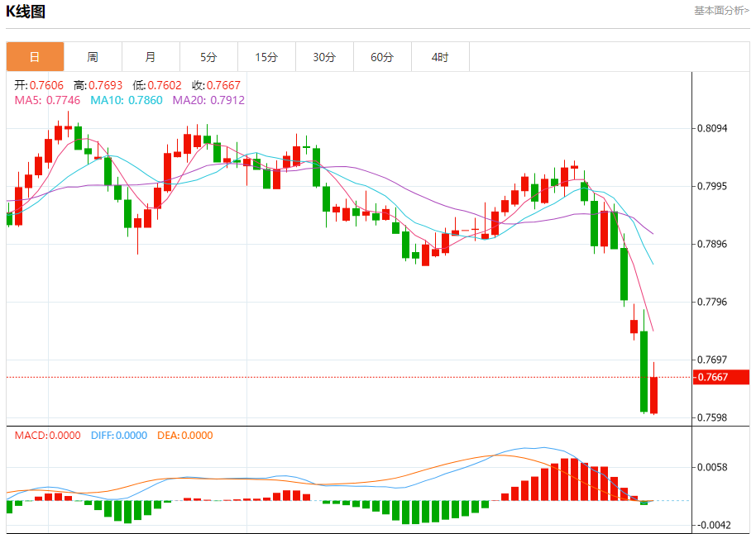Click the 收 closing price readout
The image size is (756, 534).
pyautogui.click(x=216, y=85)
